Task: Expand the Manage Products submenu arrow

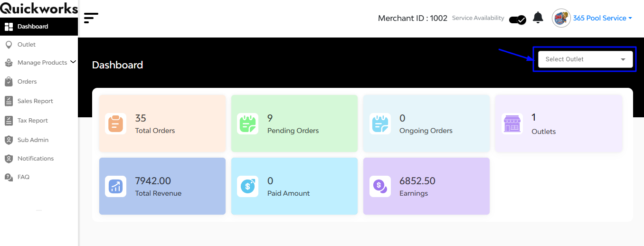Action: [73, 62]
